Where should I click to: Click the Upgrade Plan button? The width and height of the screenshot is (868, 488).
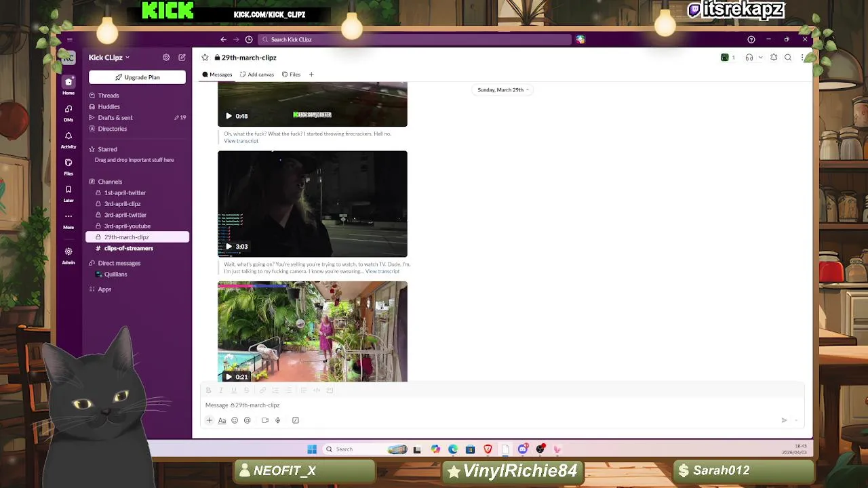(x=137, y=77)
